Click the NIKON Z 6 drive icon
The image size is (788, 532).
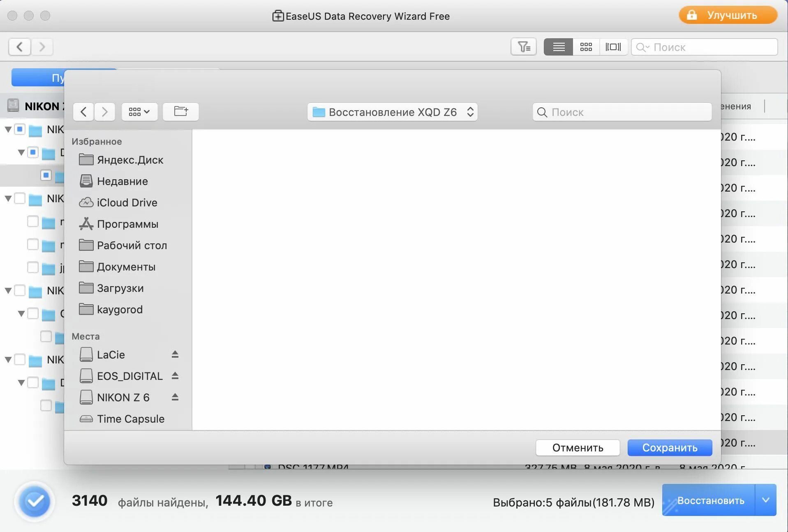point(86,397)
